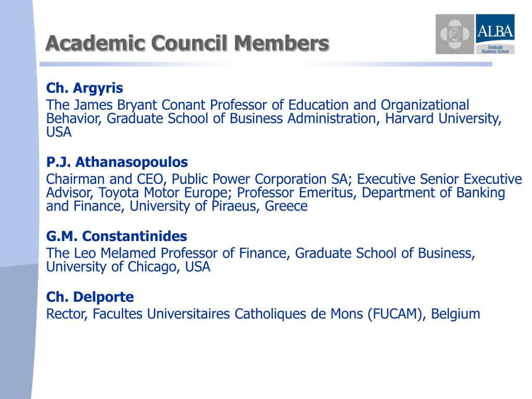Click the FUCAM, Belgium rector description
The image size is (532, 399).
point(263,314)
